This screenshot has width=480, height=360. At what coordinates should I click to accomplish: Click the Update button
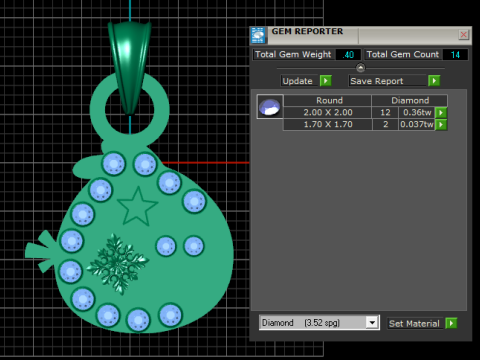coord(299,81)
